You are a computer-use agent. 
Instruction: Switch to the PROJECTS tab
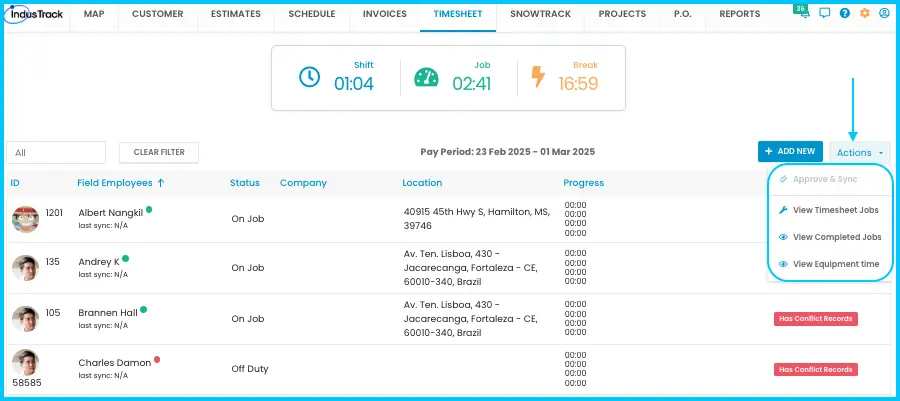[x=622, y=14]
